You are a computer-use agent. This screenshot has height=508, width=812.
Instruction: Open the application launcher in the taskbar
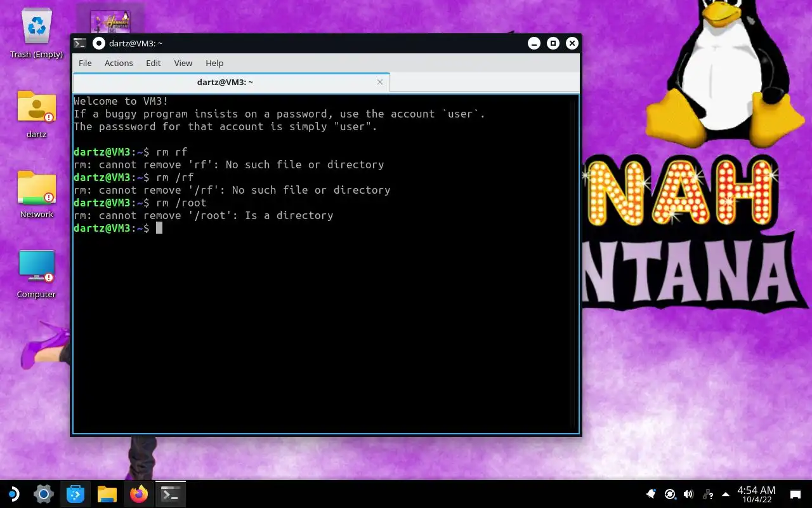13,494
